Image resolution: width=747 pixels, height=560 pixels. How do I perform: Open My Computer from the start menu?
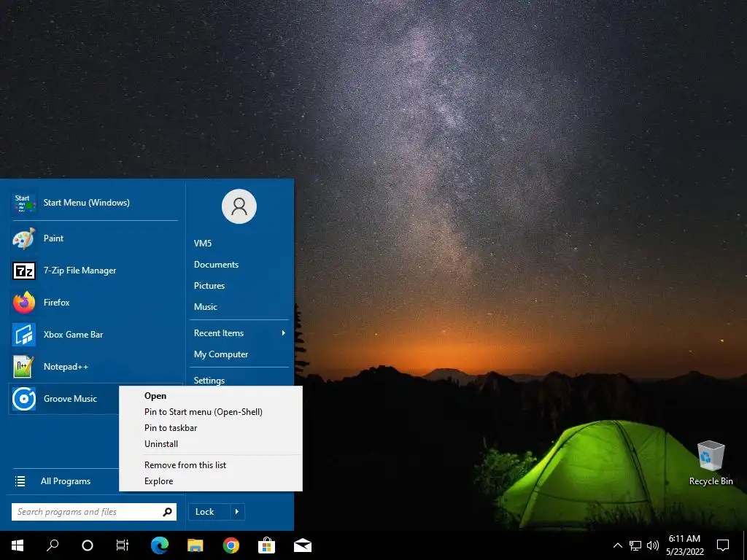point(220,354)
